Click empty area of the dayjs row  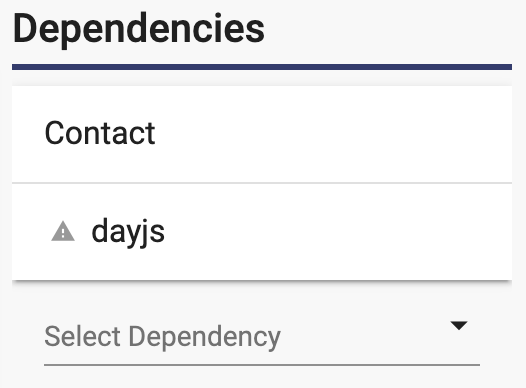pos(335,232)
